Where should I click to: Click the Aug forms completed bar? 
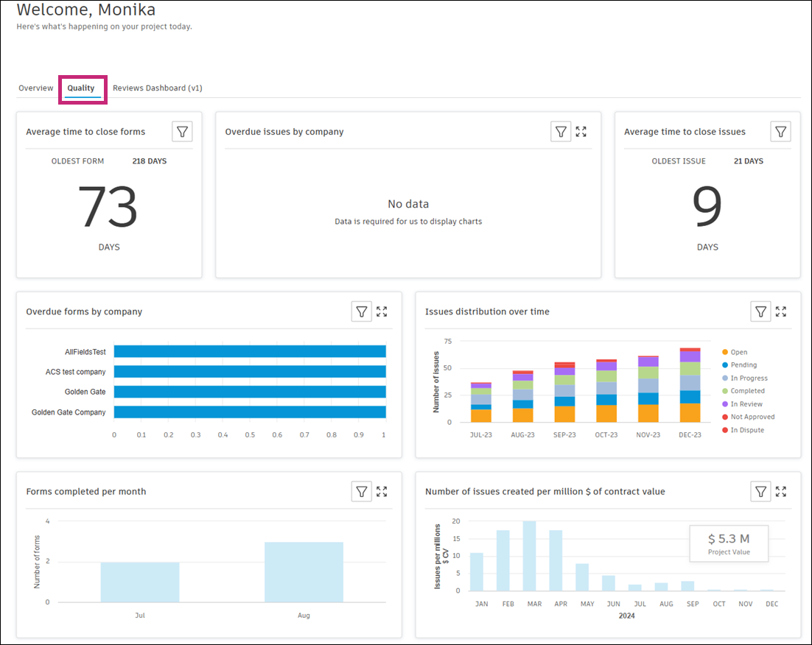[x=304, y=572]
